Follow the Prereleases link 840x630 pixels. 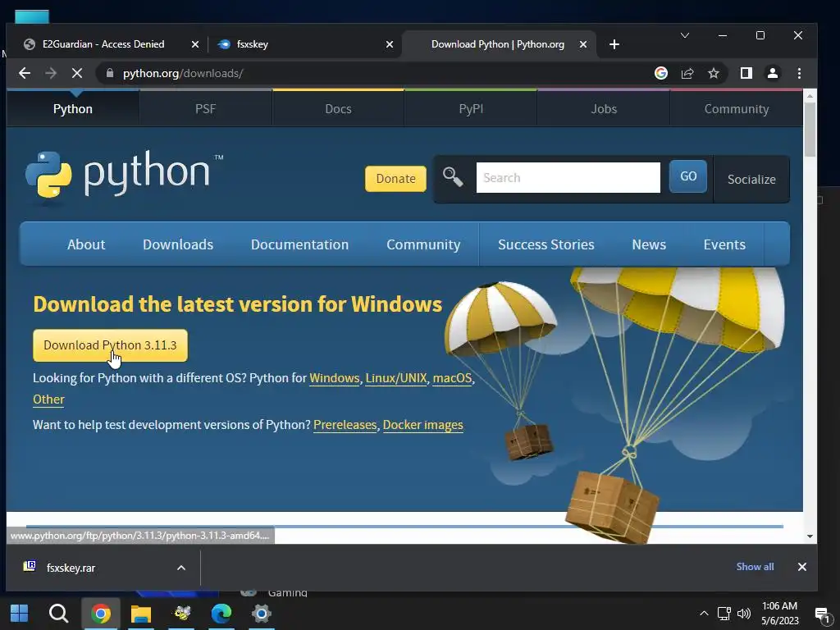point(345,425)
